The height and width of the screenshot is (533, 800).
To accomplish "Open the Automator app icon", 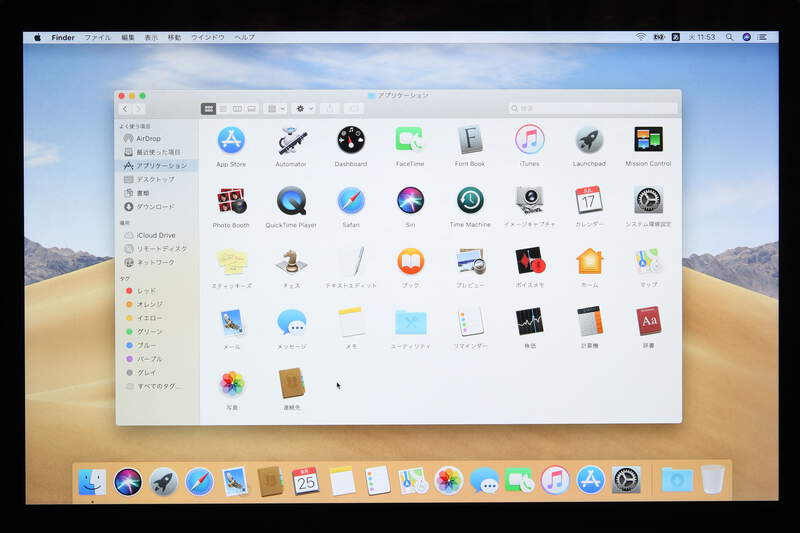I will point(291,140).
